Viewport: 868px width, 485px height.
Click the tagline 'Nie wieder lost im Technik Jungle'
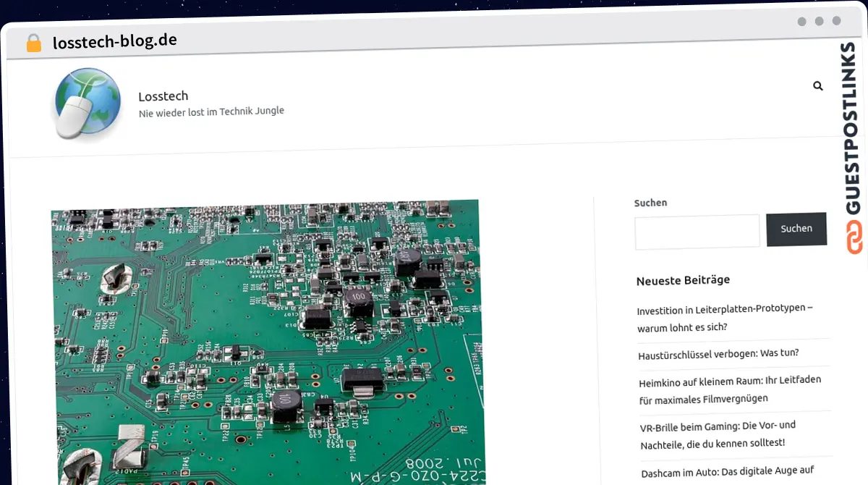click(210, 111)
